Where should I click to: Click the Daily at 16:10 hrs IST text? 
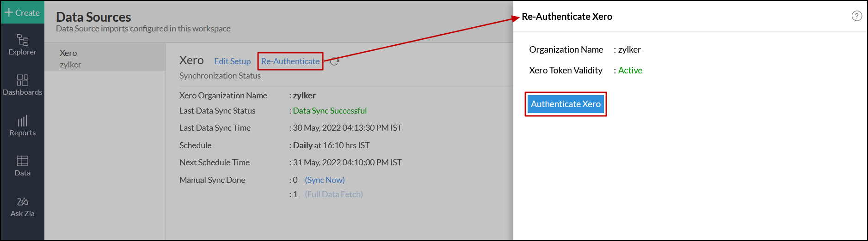[331, 145]
